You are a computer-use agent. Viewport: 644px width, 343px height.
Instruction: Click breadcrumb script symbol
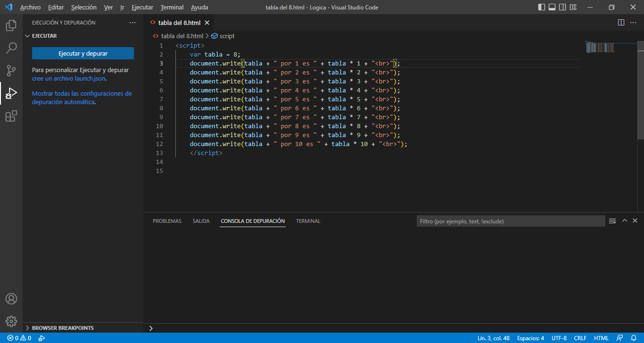click(x=223, y=36)
